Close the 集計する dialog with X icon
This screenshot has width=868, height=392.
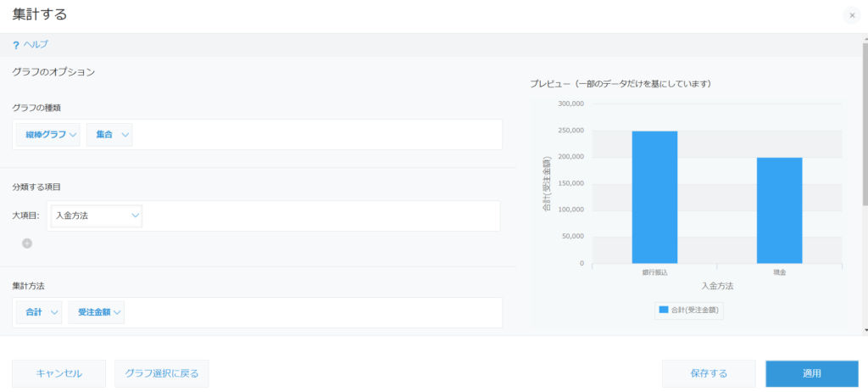(x=852, y=15)
